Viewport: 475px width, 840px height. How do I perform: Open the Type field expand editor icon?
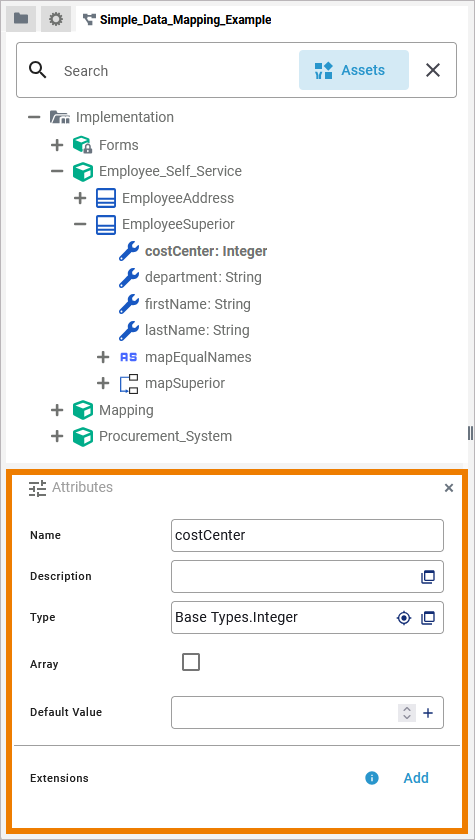point(427,618)
